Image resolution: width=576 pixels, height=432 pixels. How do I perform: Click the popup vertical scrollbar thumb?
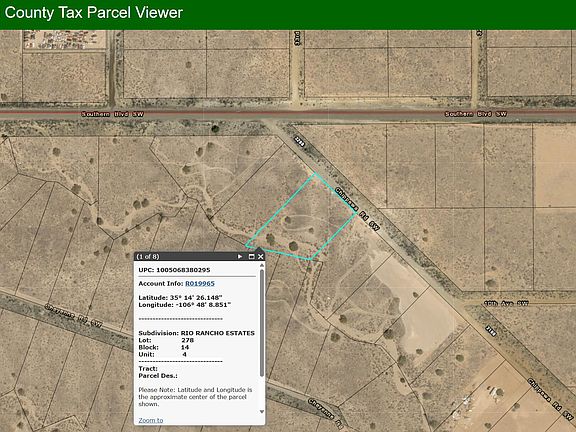262,323
